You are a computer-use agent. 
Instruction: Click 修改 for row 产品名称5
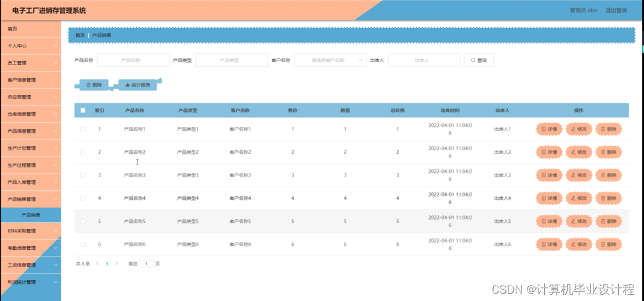click(x=579, y=222)
